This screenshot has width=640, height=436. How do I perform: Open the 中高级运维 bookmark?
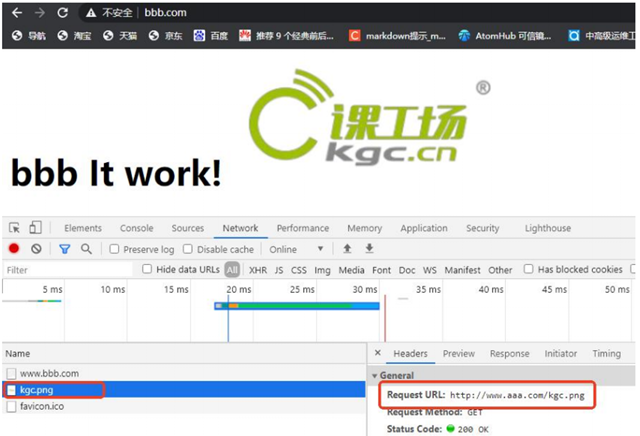[602, 36]
